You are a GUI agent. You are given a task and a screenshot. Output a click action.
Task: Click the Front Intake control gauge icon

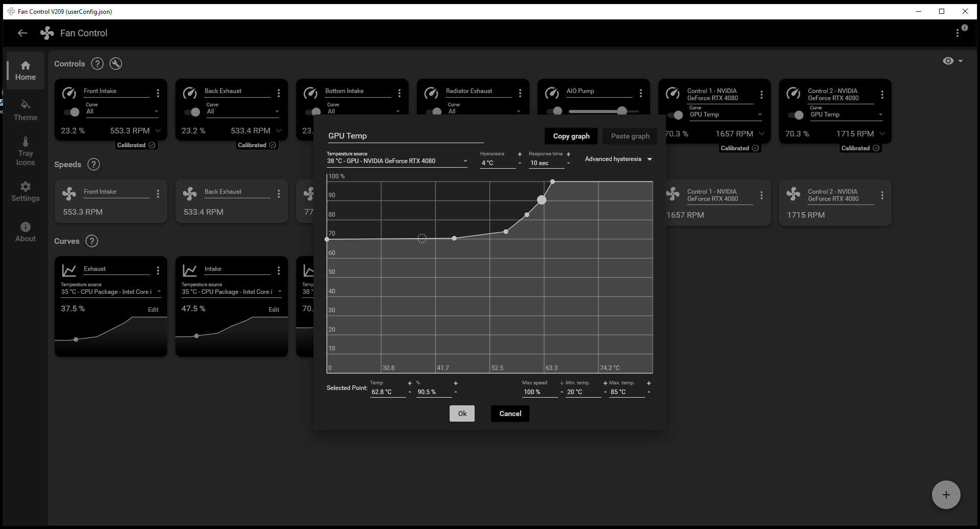click(x=69, y=93)
